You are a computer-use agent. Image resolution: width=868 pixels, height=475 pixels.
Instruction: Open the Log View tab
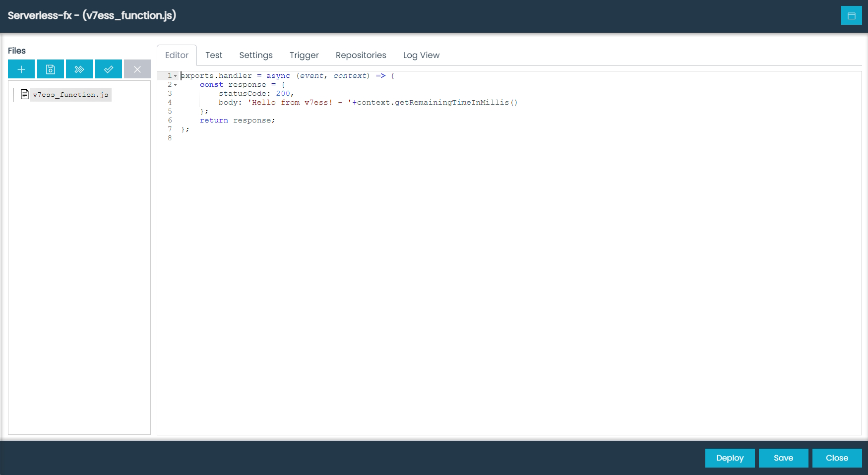coord(421,55)
